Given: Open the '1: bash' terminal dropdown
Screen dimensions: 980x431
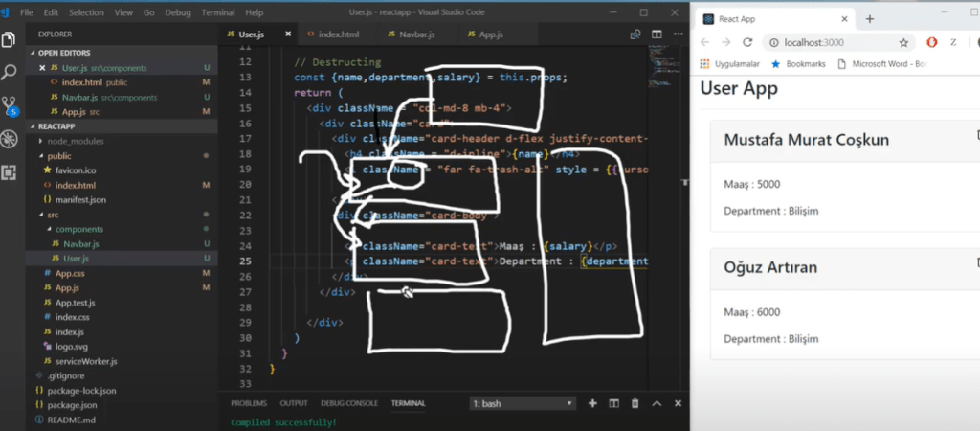Looking at the screenshot, I should coord(523,404).
